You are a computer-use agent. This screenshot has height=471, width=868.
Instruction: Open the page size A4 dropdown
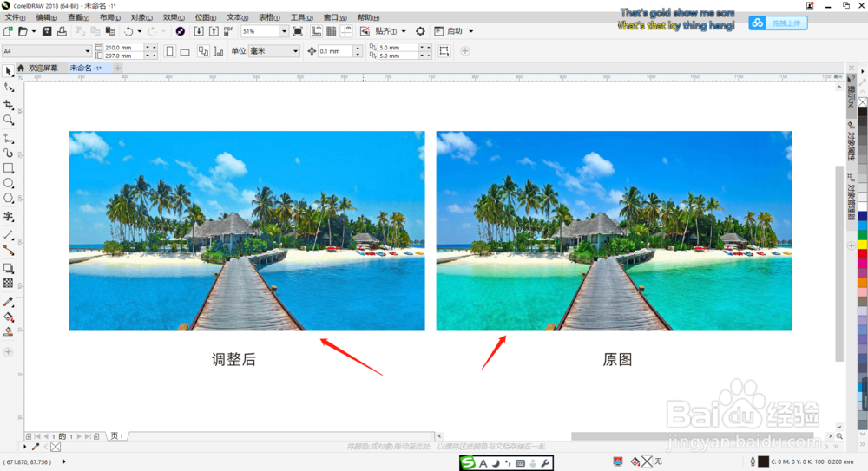coord(88,51)
